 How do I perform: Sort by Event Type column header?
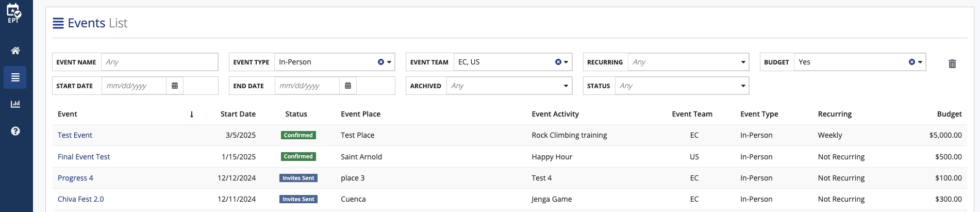click(x=759, y=114)
